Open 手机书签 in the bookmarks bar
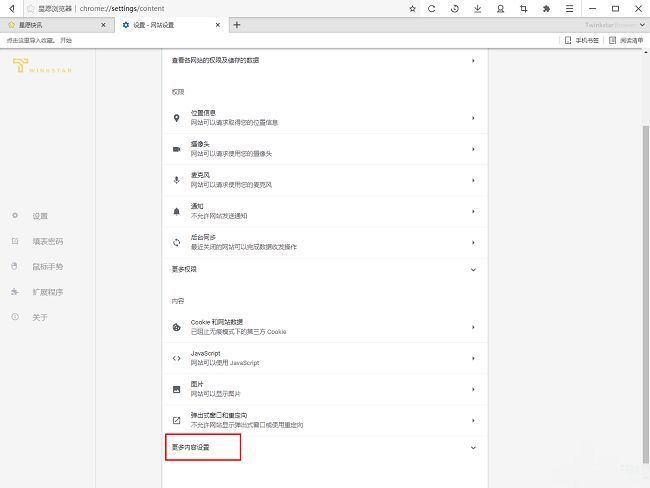This screenshot has width=650, height=488. (x=582, y=40)
